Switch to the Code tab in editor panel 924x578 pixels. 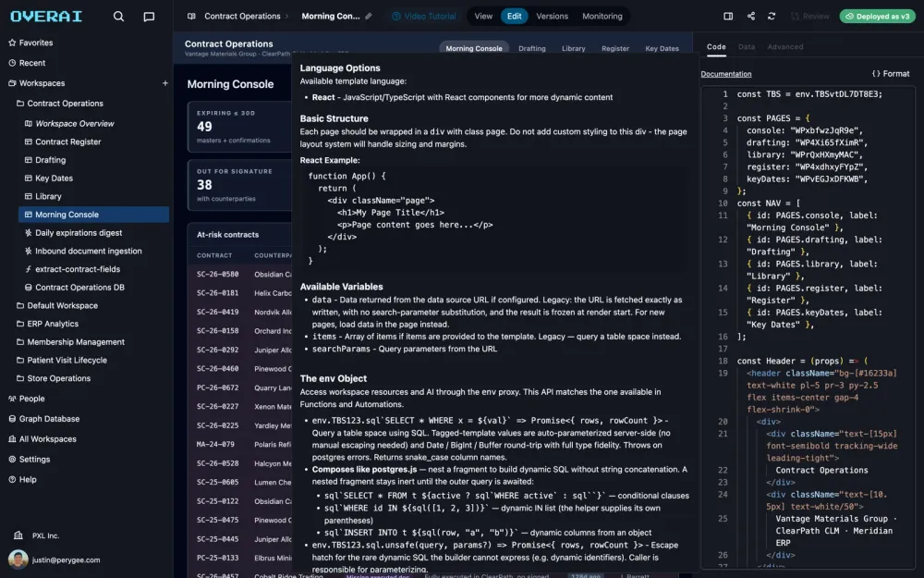pos(716,46)
